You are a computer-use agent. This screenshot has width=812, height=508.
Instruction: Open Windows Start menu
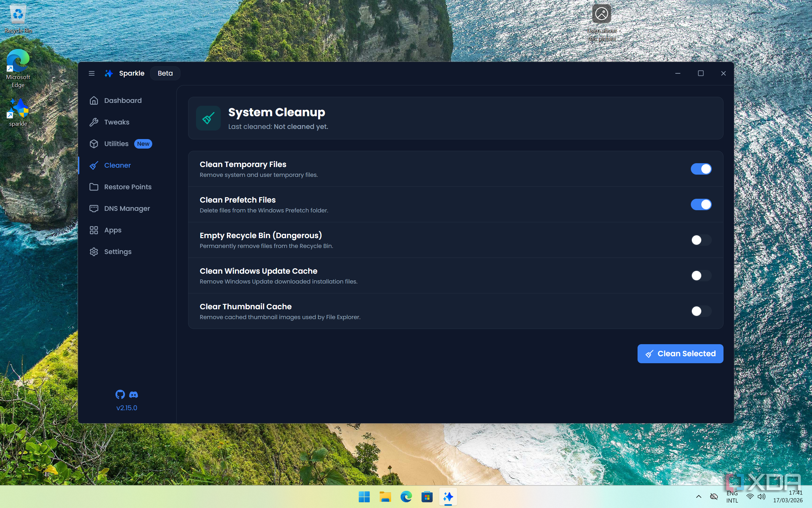point(364,497)
